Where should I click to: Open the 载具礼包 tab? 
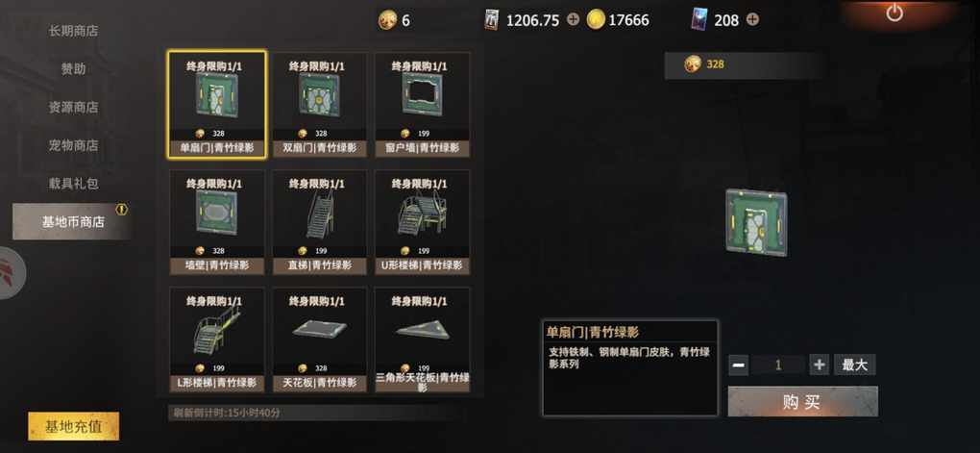point(73,184)
